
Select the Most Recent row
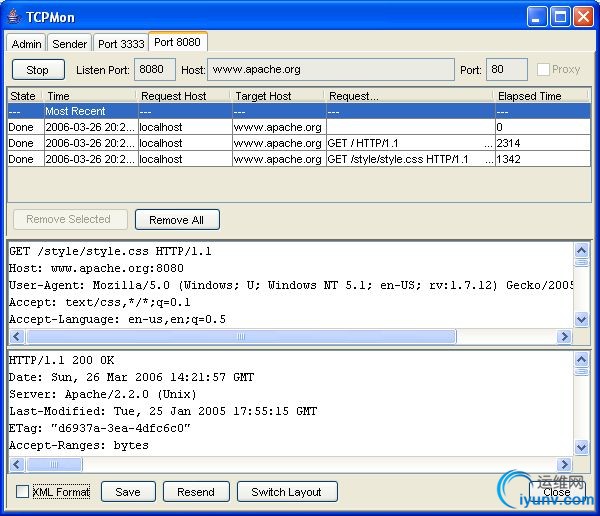click(299, 111)
